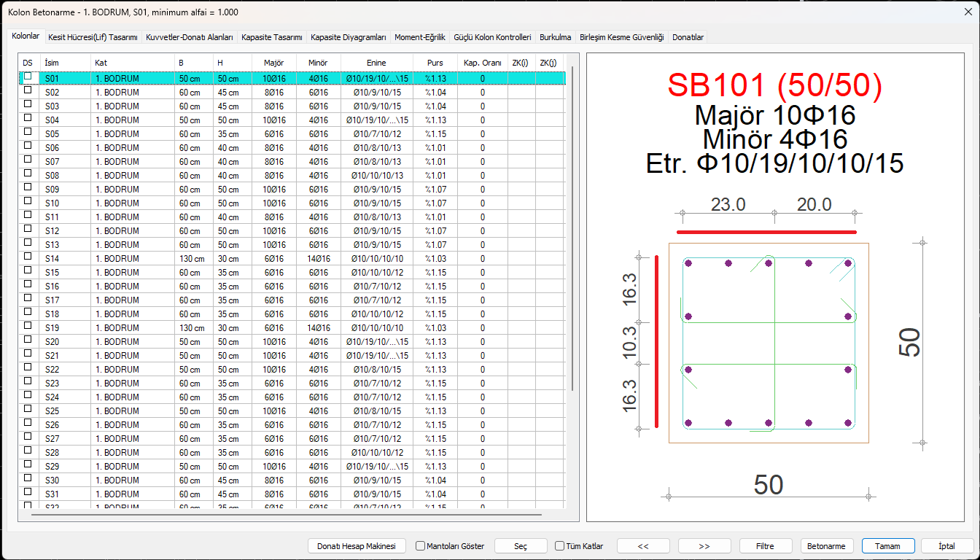Click 8Ø16 majör value of S07
This screenshot has height=560, width=980.
pyautogui.click(x=274, y=161)
